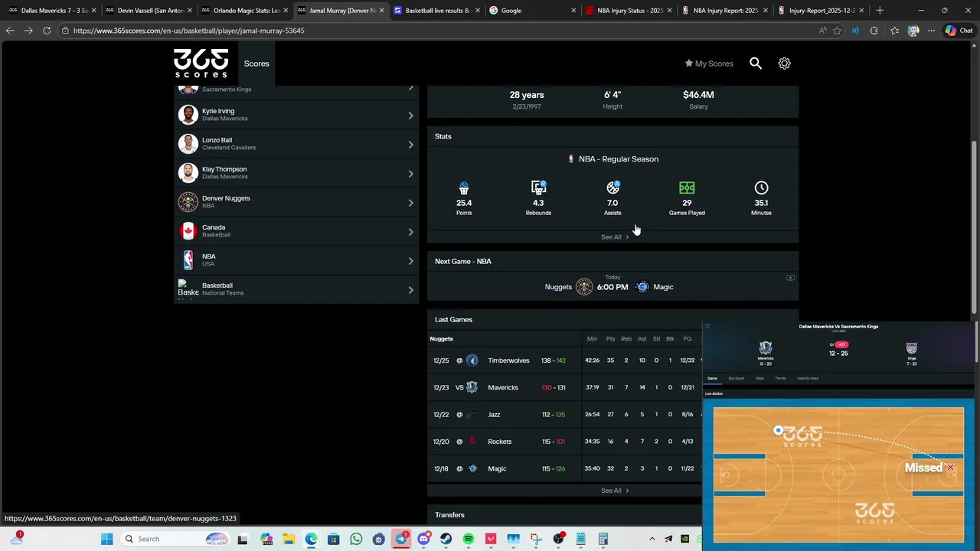Open WhatsApp from the taskbar
980x551 pixels.
click(x=356, y=539)
